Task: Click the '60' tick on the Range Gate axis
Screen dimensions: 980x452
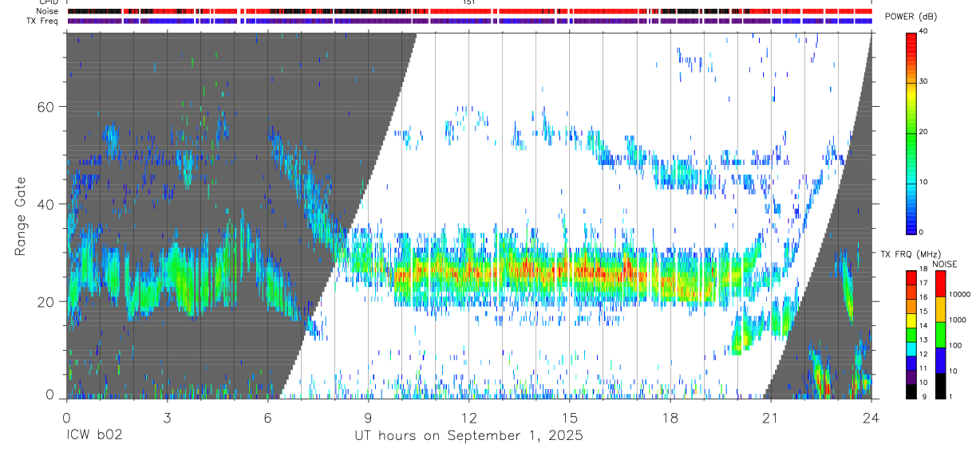Action: (47, 107)
